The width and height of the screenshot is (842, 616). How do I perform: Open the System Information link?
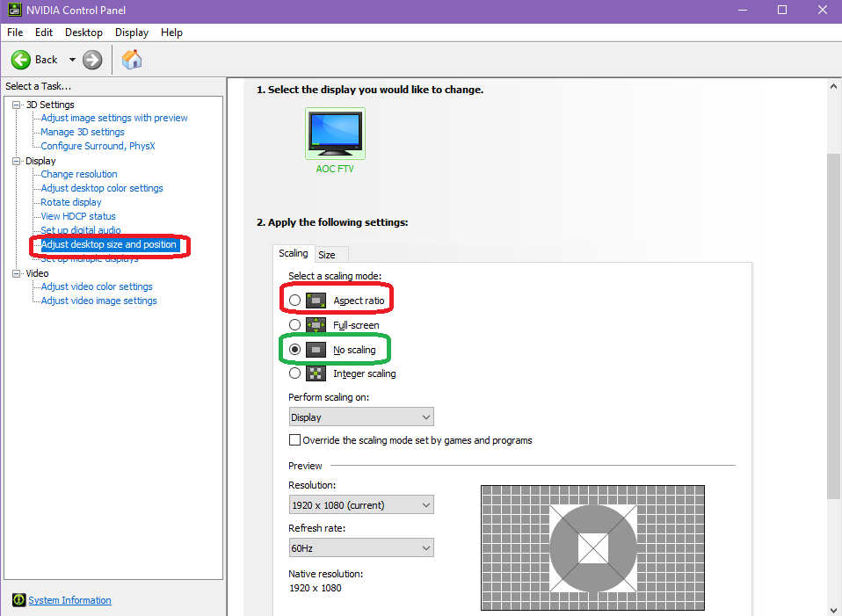pos(70,601)
